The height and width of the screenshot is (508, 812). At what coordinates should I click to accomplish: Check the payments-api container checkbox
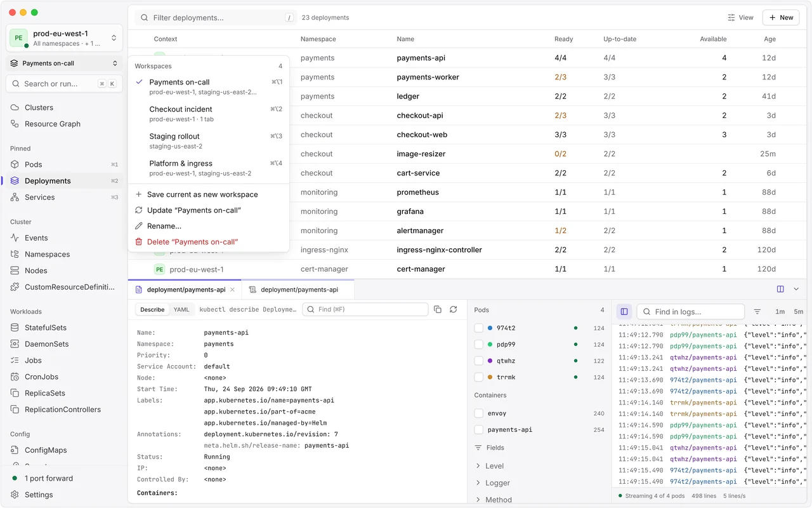(x=479, y=430)
